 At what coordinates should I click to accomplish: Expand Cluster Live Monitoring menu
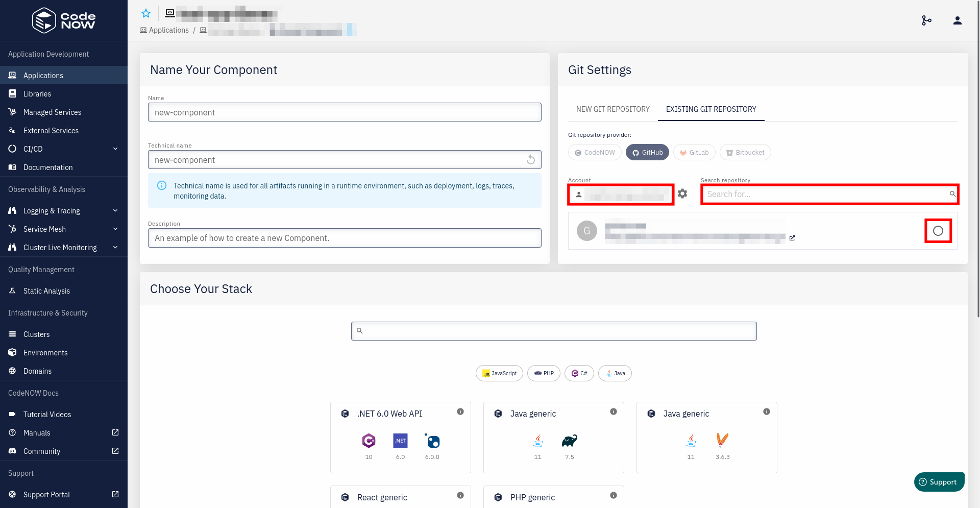click(x=64, y=247)
